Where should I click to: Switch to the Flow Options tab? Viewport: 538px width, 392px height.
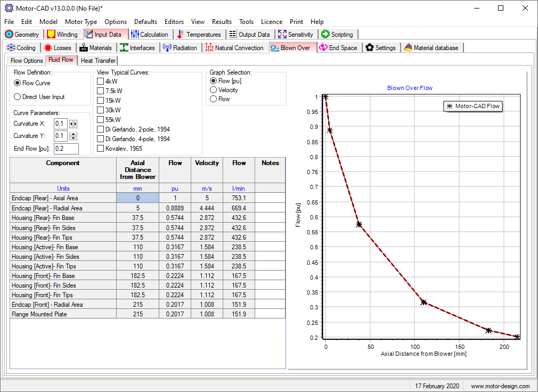27,61
